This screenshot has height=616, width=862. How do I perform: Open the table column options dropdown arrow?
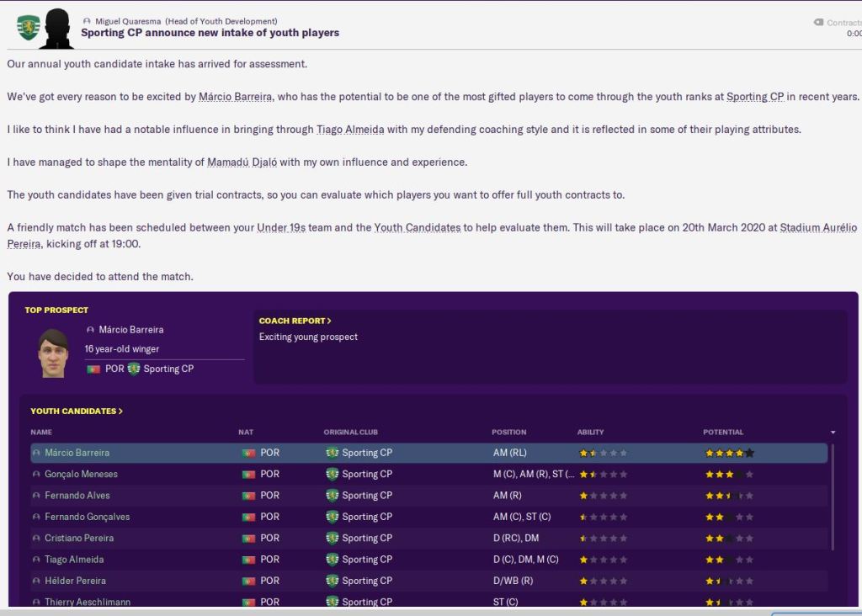tap(833, 433)
